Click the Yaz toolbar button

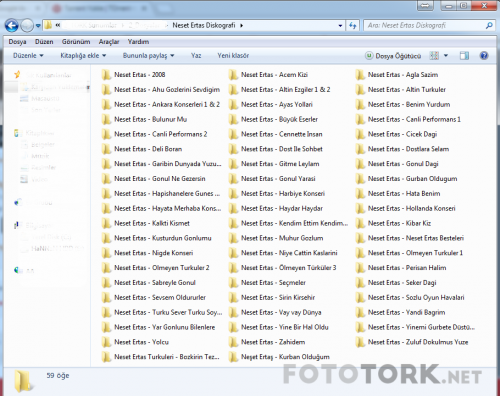[x=196, y=56]
